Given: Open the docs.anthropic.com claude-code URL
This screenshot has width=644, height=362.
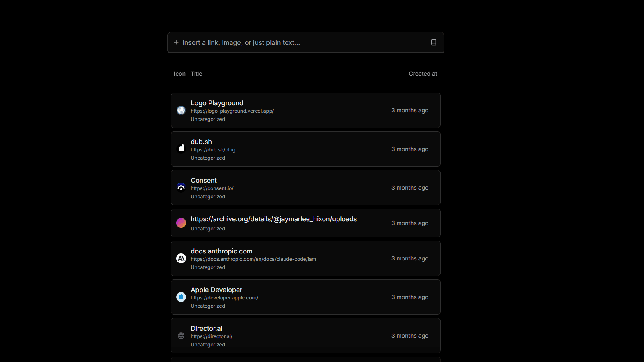Looking at the screenshot, I should [253, 259].
